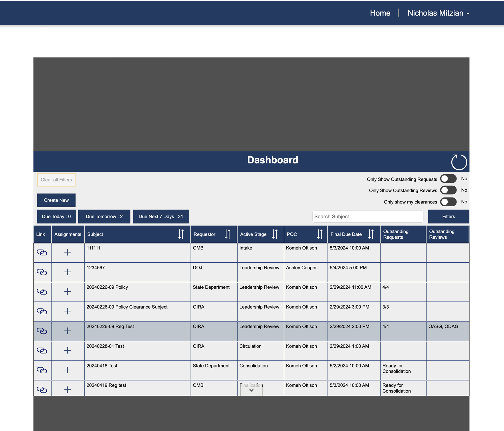Click the Create New button
The height and width of the screenshot is (431, 504).
tap(56, 200)
